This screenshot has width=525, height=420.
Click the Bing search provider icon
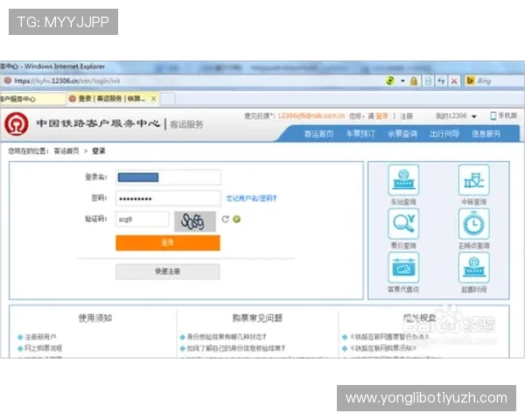[x=470, y=80]
